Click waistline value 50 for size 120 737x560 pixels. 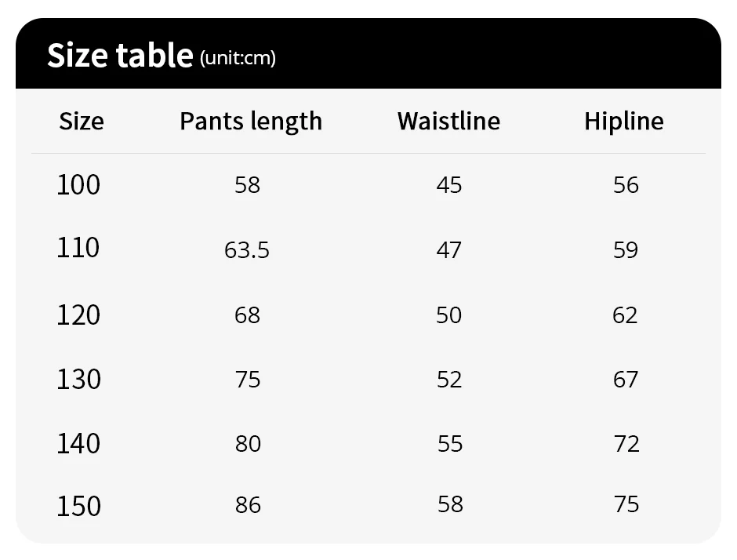click(x=449, y=315)
